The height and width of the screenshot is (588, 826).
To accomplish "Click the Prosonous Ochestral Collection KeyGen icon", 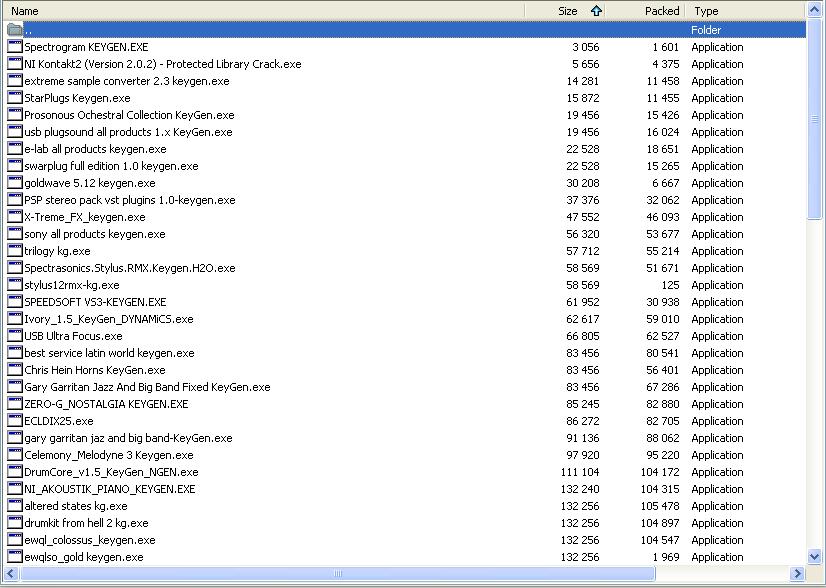I will [x=15, y=114].
